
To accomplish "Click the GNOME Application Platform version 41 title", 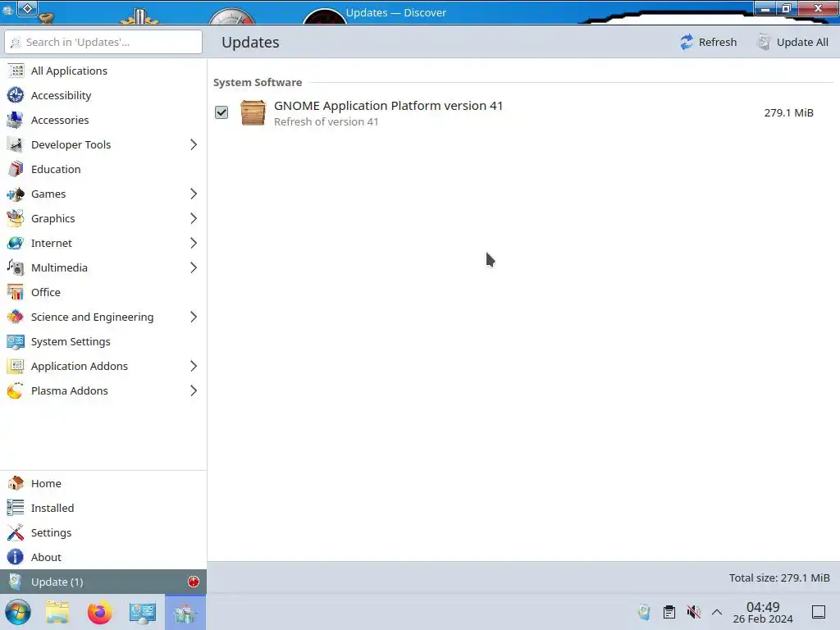I will click(388, 106).
